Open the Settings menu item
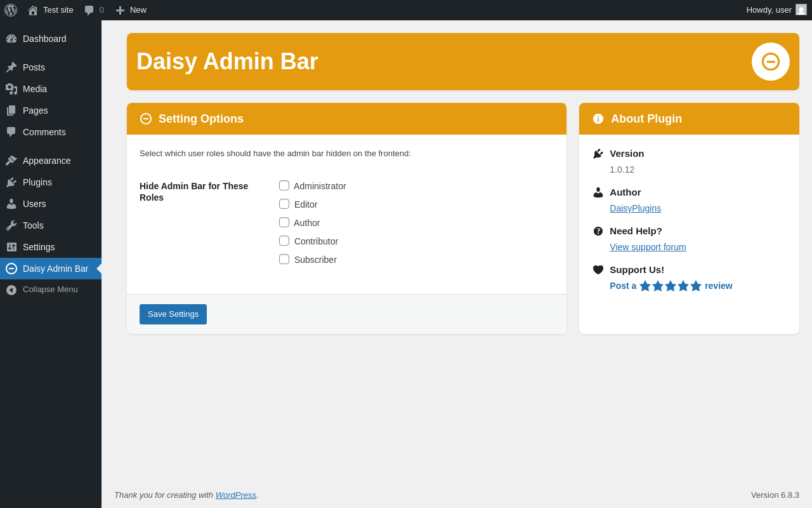812x508 pixels. pos(39,247)
